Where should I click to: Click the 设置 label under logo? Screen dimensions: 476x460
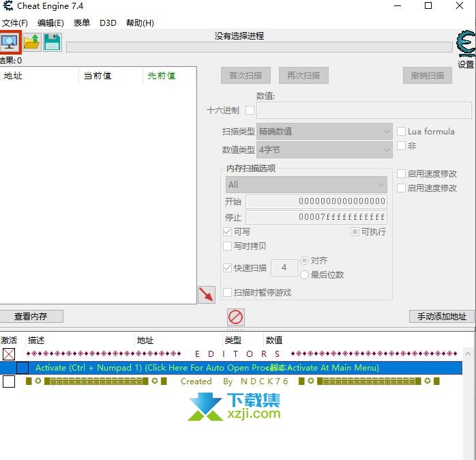pos(466,64)
